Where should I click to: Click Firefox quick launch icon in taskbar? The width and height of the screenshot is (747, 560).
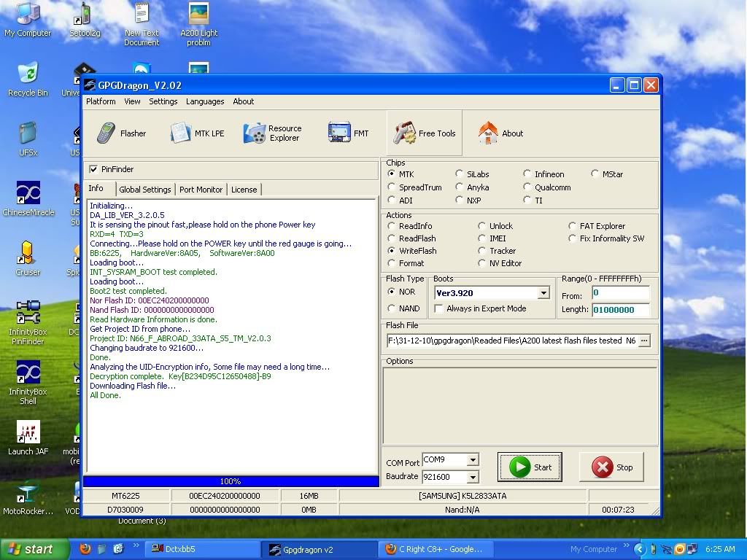[85, 549]
